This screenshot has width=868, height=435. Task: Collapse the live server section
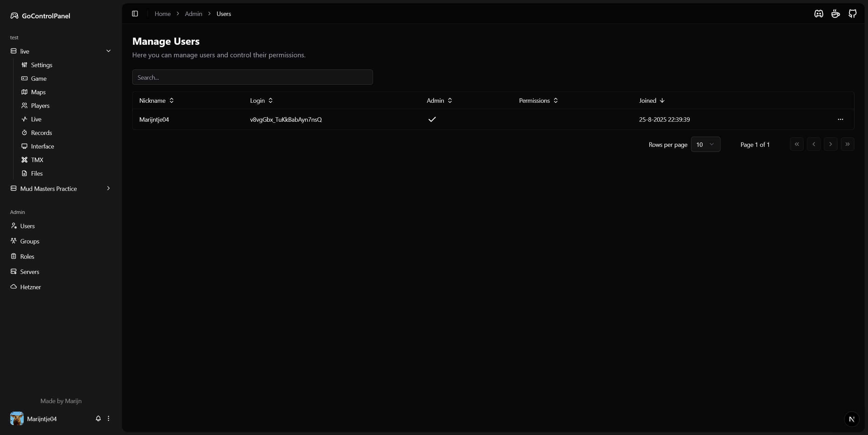pyautogui.click(x=108, y=51)
